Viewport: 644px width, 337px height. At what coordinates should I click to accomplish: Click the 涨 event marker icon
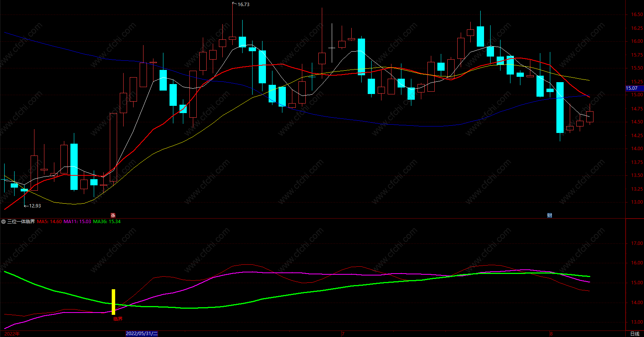click(x=113, y=215)
